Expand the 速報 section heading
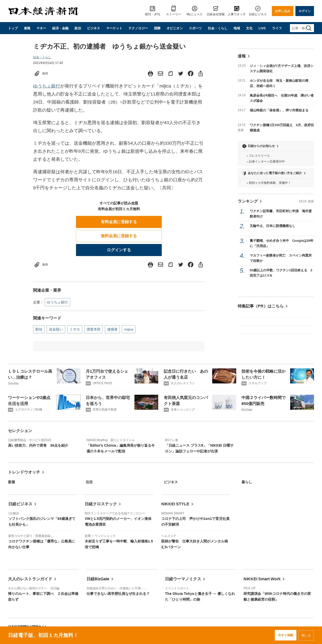 click(244, 56)
